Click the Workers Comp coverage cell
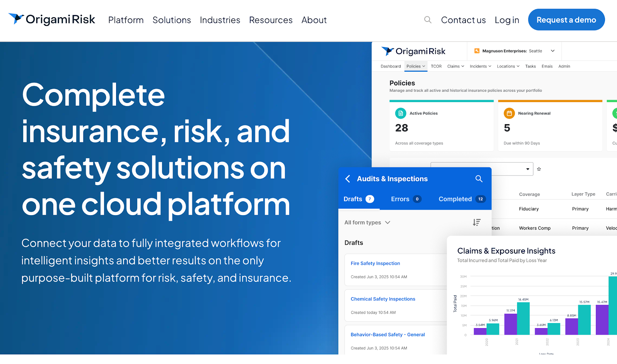Viewport: 617px width, 364px height. pos(534,228)
